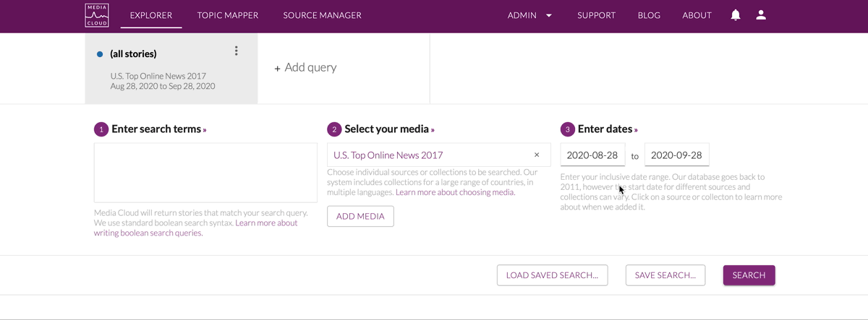Click the 'Aug 28, 2020 to Sep 28, 2020' text

point(163,86)
